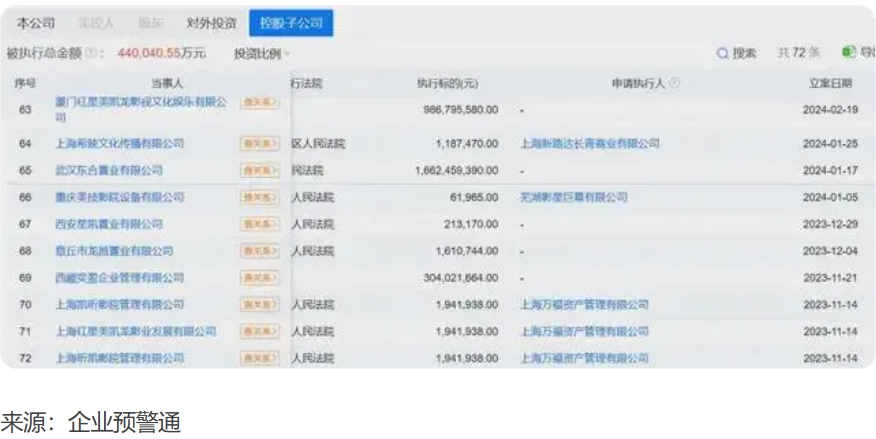Viewport: 876px width, 439px height.
Task: Click amount 1,662,459,390.00
Action: 456,170
